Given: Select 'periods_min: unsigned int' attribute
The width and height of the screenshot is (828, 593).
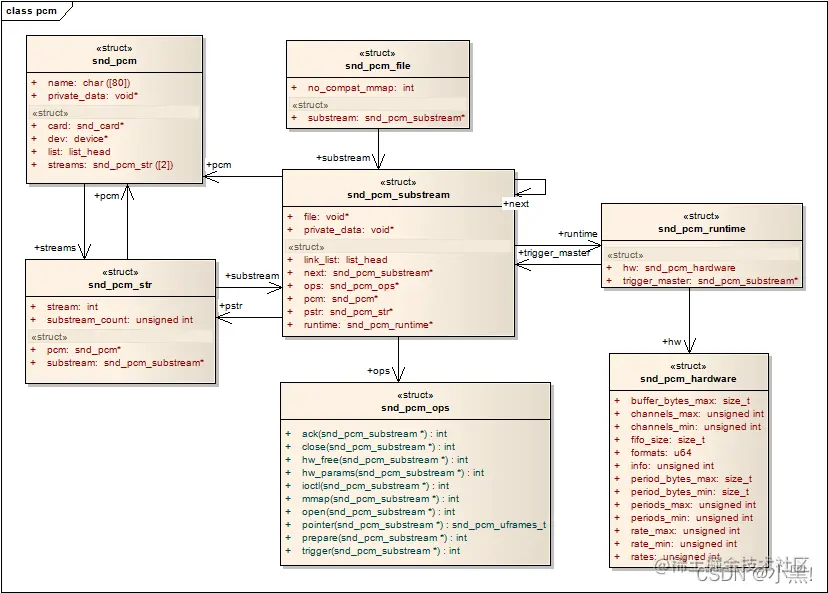Looking at the screenshot, I should tap(692, 518).
